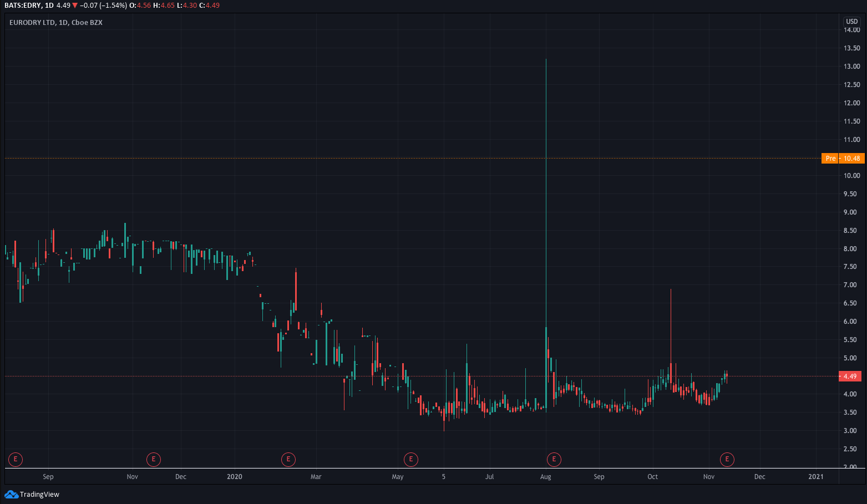Open the earnings marker between Nov and Dec 2019

pyautogui.click(x=153, y=459)
